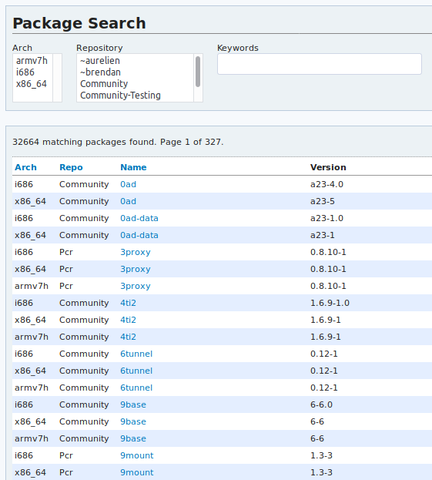
Task: Sort results by the Name column
Action: tap(133, 167)
